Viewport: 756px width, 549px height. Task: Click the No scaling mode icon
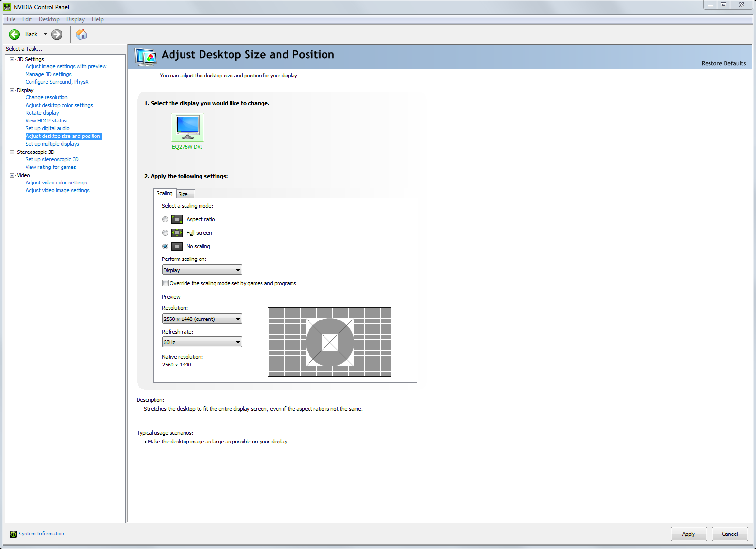(x=177, y=246)
